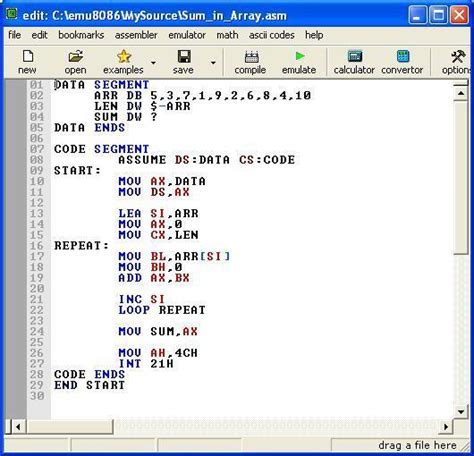This screenshot has height=456, width=474.
Task: Open the math menu
Action: tap(227, 35)
